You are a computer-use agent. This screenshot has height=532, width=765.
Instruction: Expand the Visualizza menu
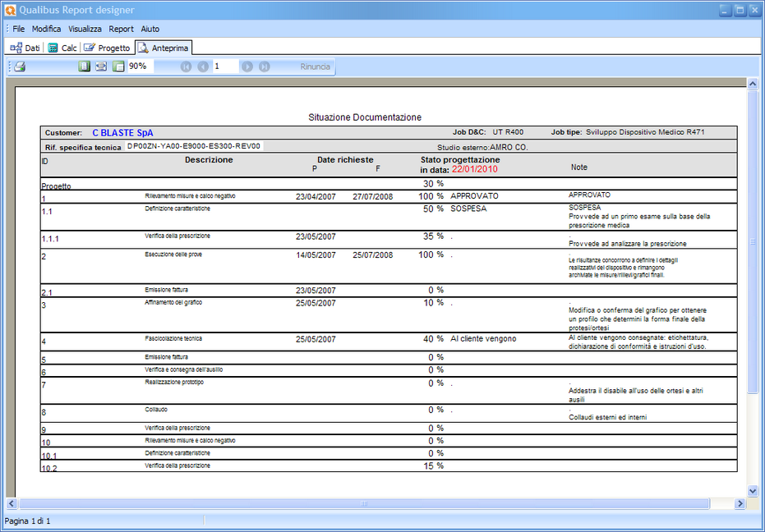click(x=85, y=29)
